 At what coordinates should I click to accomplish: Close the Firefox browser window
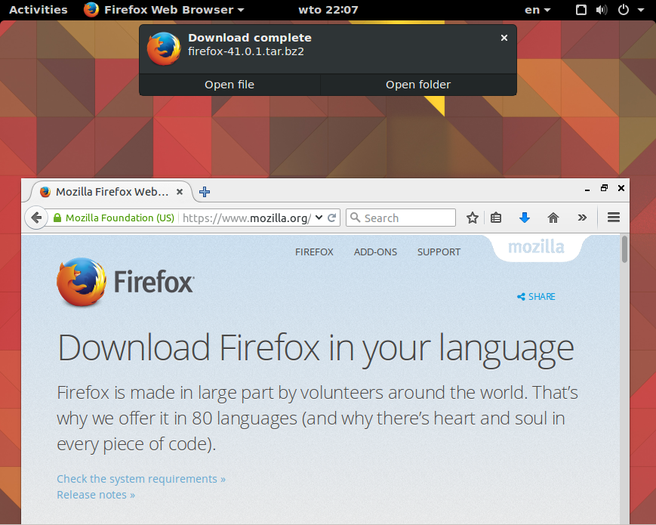click(621, 188)
